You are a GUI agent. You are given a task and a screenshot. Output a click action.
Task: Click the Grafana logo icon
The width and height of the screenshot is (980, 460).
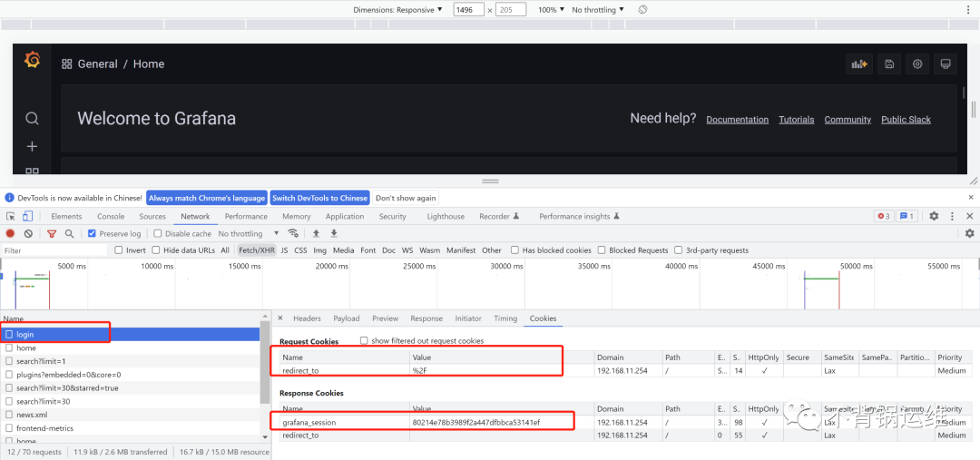tap(32, 60)
